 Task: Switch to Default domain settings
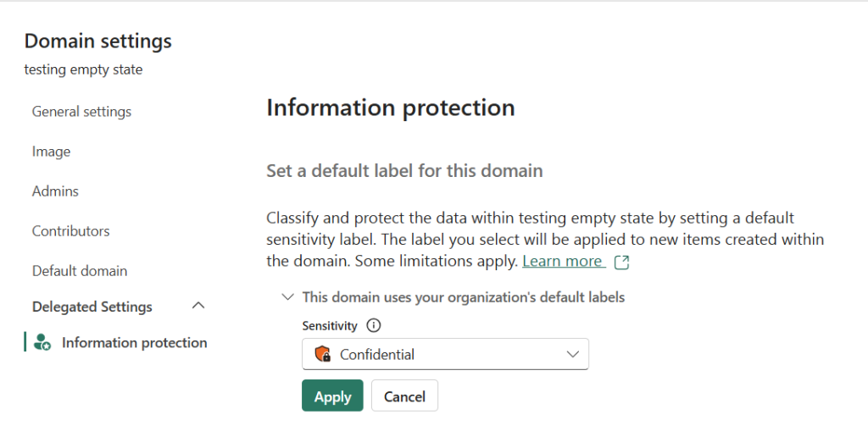point(80,271)
